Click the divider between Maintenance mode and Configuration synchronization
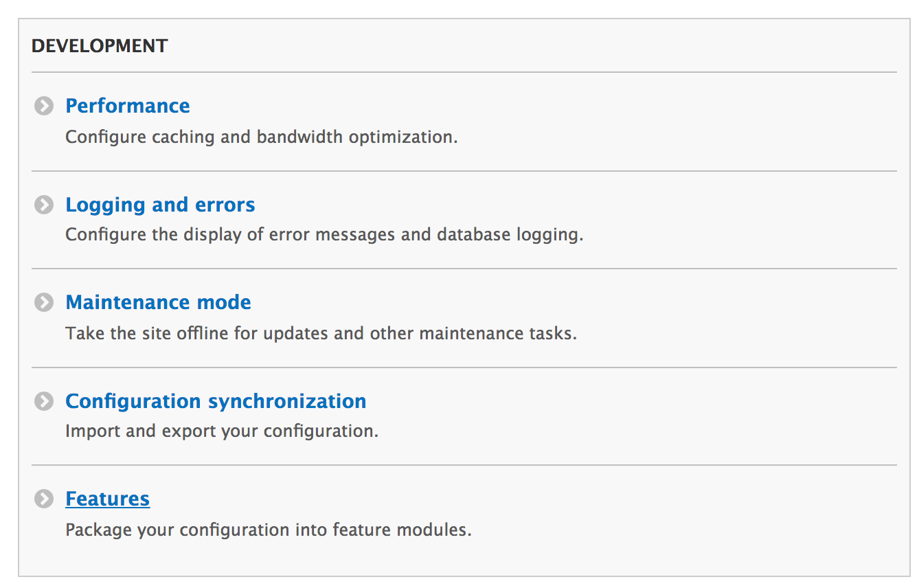Image resolution: width=919 pixels, height=588 pixels. pyautogui.click(x=464, y=367)
